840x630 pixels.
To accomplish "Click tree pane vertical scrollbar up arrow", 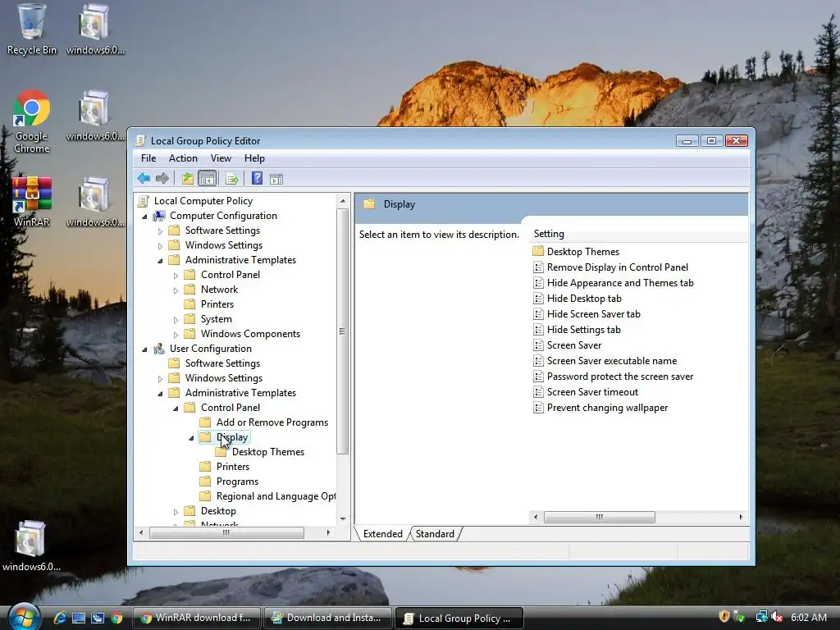I will 343,201.
